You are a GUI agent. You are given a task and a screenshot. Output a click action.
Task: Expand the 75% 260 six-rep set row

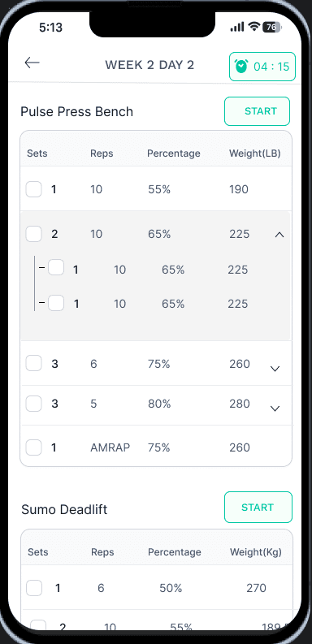tap(275, 369)
